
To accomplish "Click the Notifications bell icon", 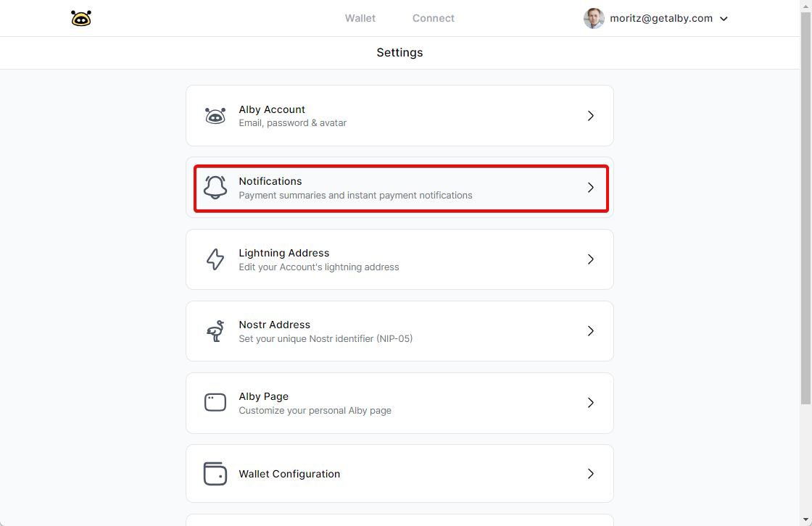I will tap(215, 188).
